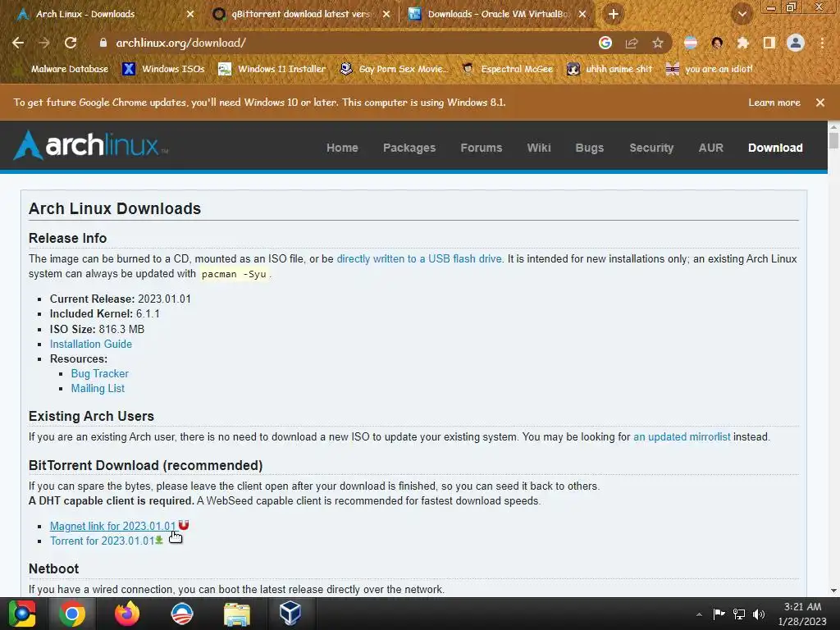Image resolution: width=840 pixels, height=630 pixels.
Task: Follow the 'an updated mirrorlist' link
Action: click(682, 436)
